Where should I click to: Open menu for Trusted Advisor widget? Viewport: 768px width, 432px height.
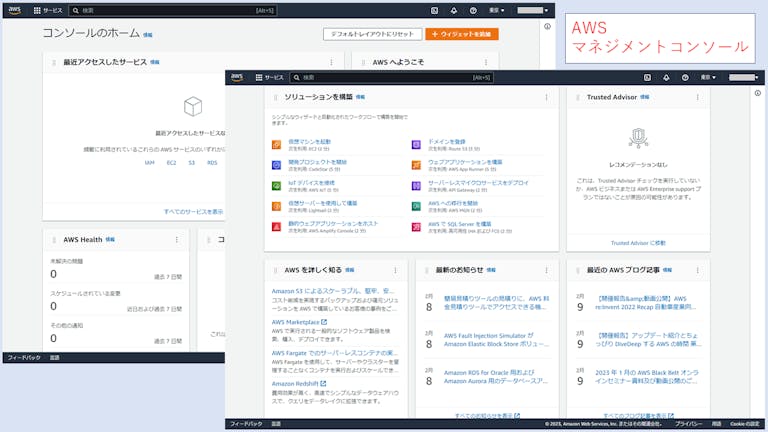pyautogui.click(x=698, y=97)
